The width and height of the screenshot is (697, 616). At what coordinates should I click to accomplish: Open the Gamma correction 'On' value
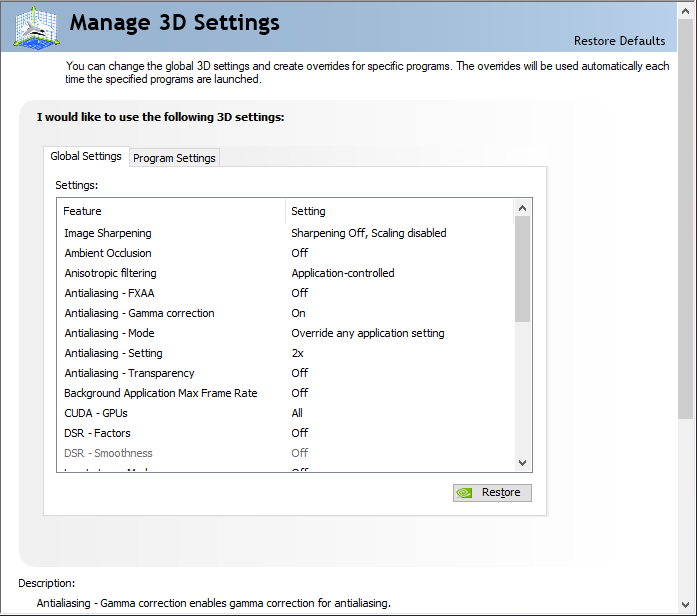[x=298, y=313]
